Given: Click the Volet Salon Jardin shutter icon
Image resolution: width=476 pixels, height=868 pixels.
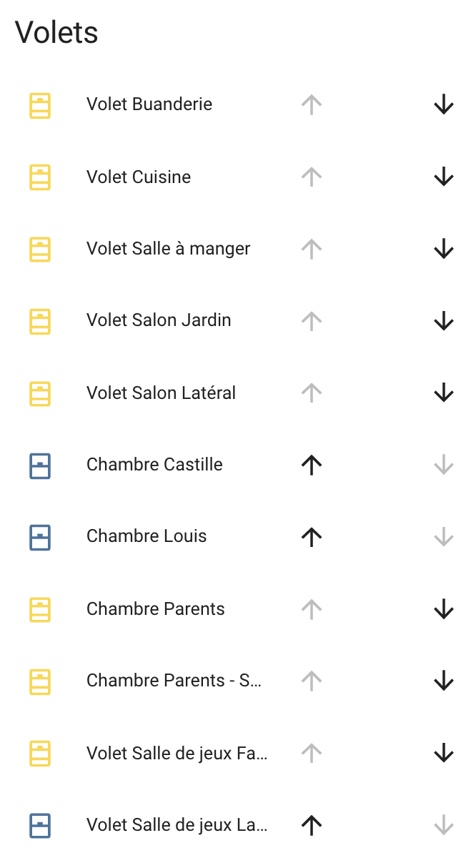Looking at the screenshot, I should [40, 321].
